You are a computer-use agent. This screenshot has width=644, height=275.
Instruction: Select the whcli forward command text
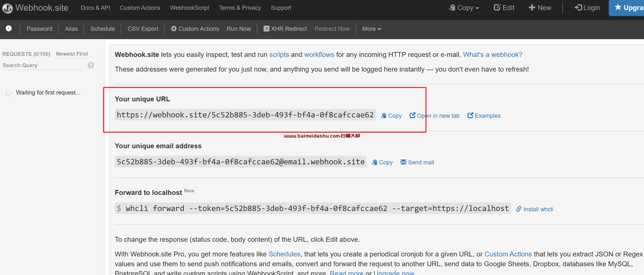[x=313, y=208]
